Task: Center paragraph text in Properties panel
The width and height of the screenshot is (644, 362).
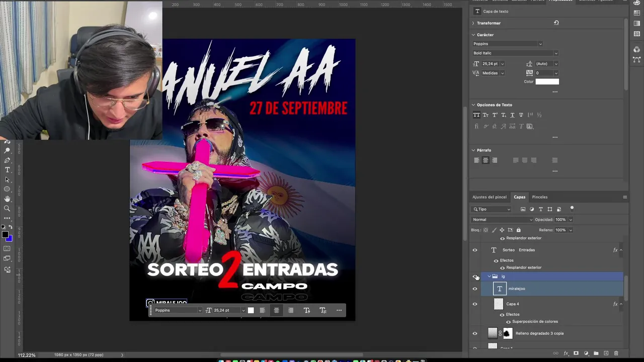Action: (x=486, y=160)
